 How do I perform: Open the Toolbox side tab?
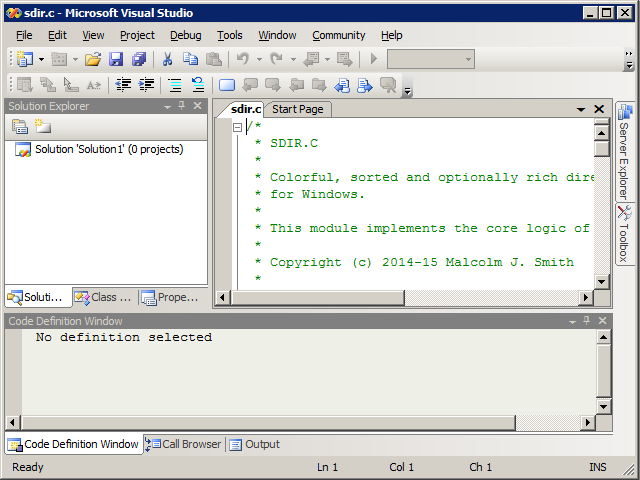click(x=624, y=234)
